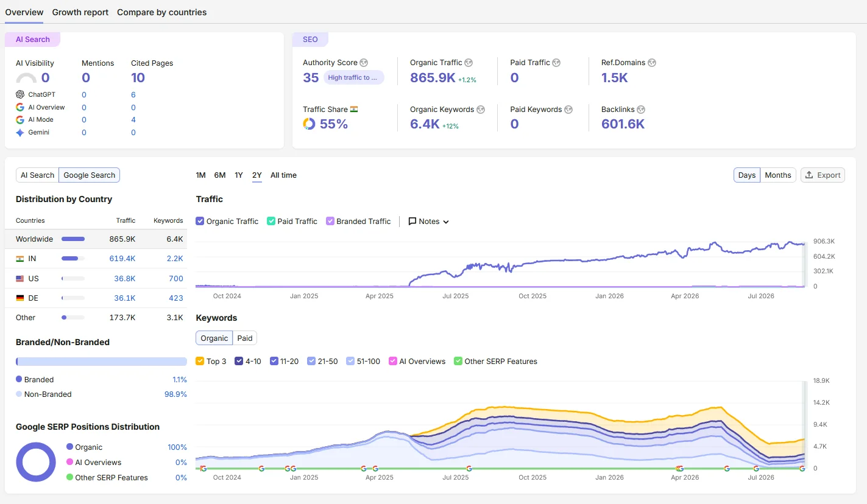Image resolution: width=867 pixels, height=504 pixels.
Task: Click the globe icon next to Paid Traffic
Action: click(x=556, y=63)
